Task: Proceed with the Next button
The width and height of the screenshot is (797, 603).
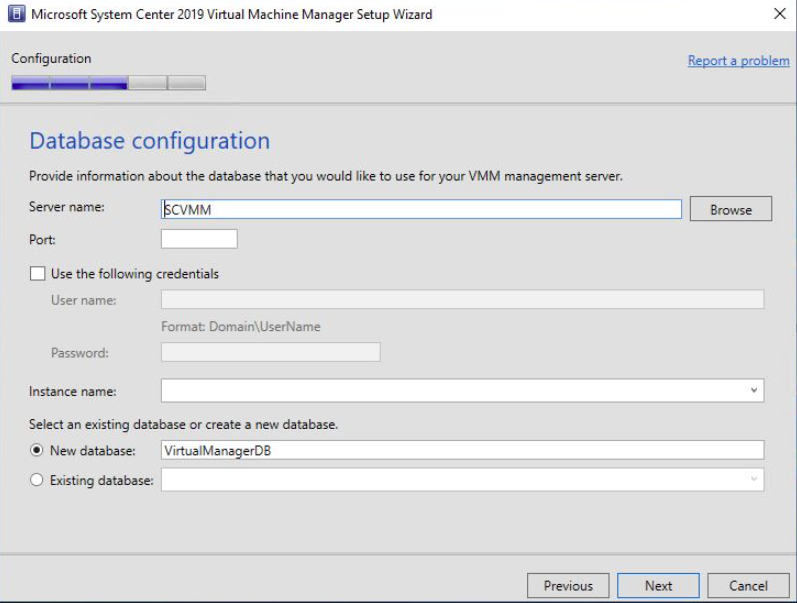Action: [658, 586]
